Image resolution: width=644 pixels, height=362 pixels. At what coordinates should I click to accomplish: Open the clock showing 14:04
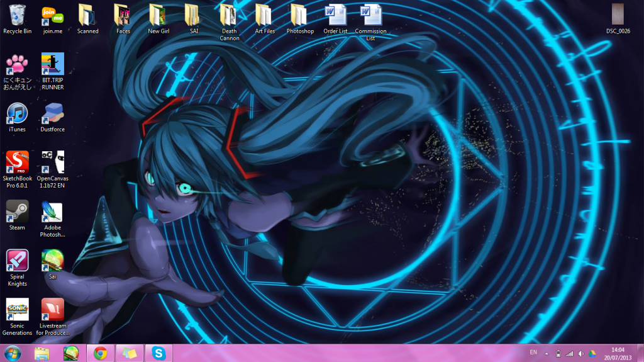(618, 354)
